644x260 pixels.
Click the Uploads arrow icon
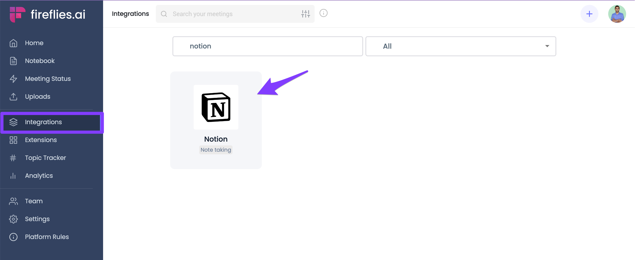13,97
